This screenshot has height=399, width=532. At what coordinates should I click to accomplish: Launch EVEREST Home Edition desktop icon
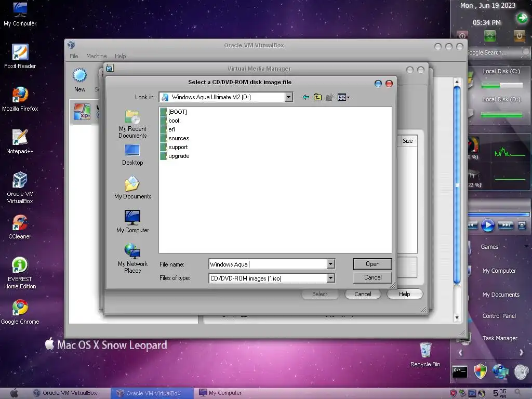click(x=20, y=273)
